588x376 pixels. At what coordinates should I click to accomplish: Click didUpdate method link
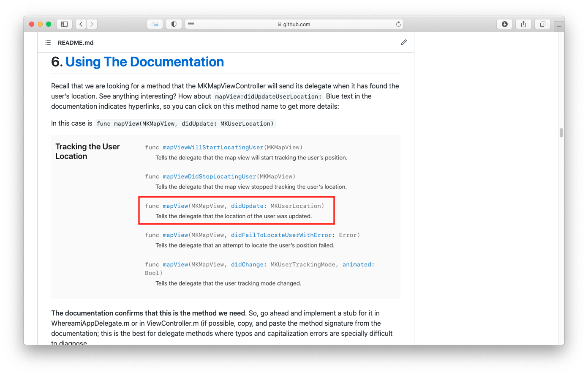[247, 206]
